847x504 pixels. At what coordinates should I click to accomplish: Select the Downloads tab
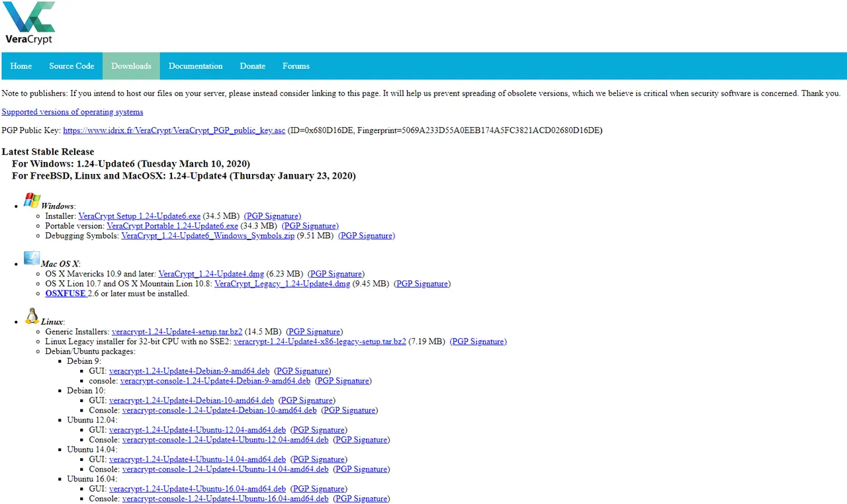click(131, 66)
